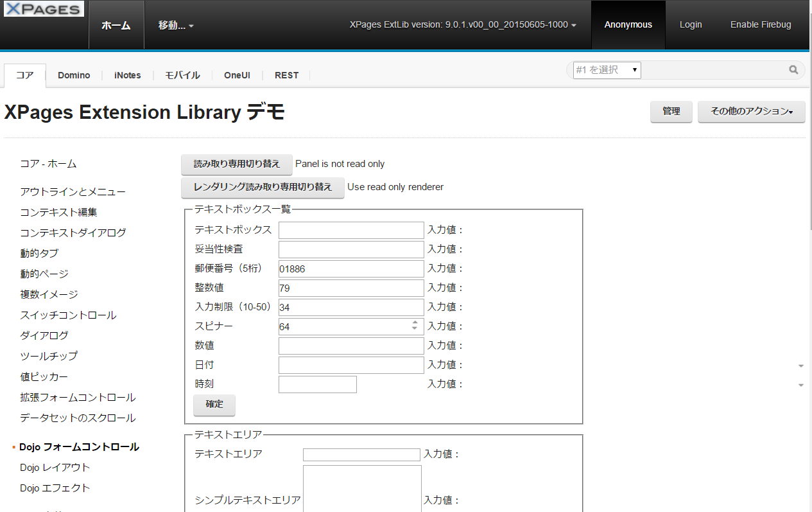
Task: Click the XPages logo
Action: pyautogui.click(x=44, y=9)
